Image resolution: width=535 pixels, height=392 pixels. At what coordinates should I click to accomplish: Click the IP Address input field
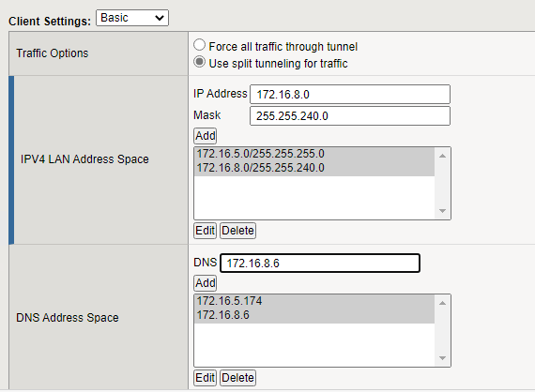(350, 95)
